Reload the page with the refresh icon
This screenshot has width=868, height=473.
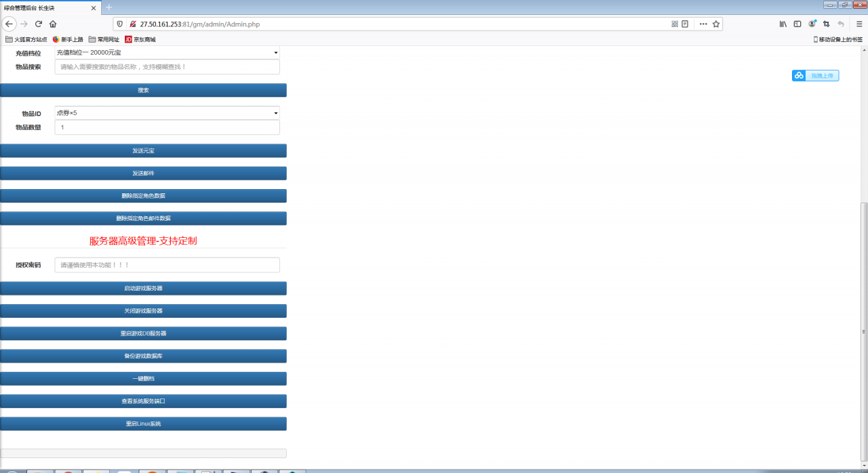pyautogui.click(x=39, y=24)
